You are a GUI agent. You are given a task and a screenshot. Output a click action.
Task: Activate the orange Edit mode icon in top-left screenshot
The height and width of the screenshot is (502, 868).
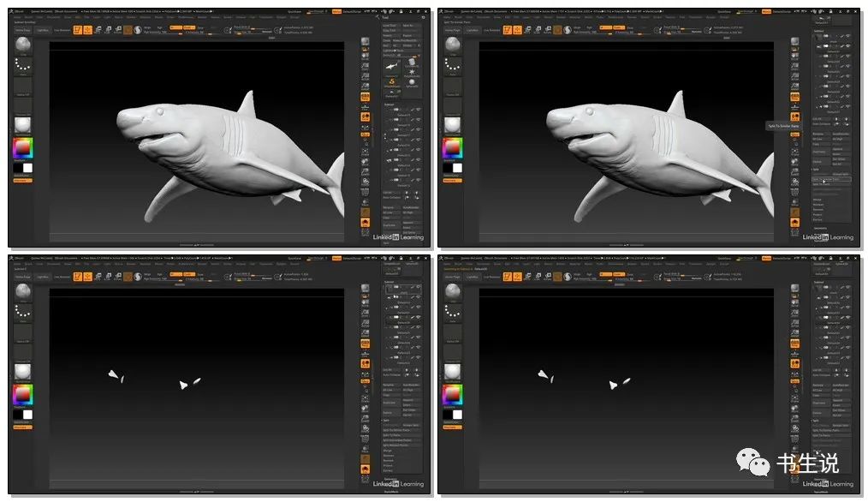[x=76, y=31]
